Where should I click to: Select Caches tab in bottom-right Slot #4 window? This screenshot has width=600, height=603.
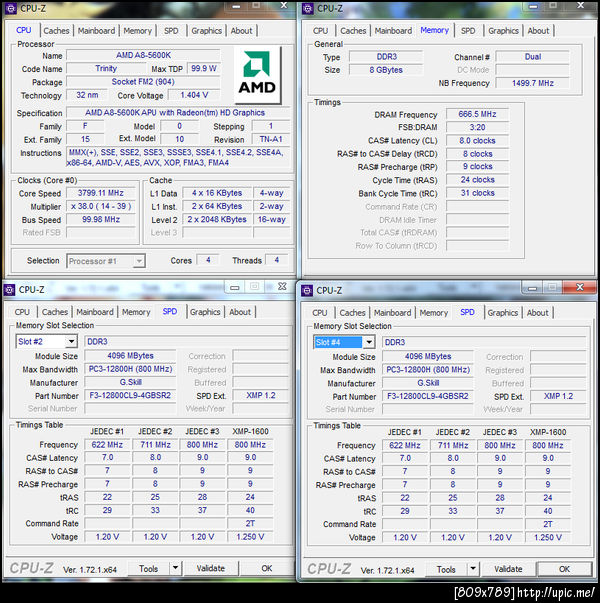coord(352,313)
